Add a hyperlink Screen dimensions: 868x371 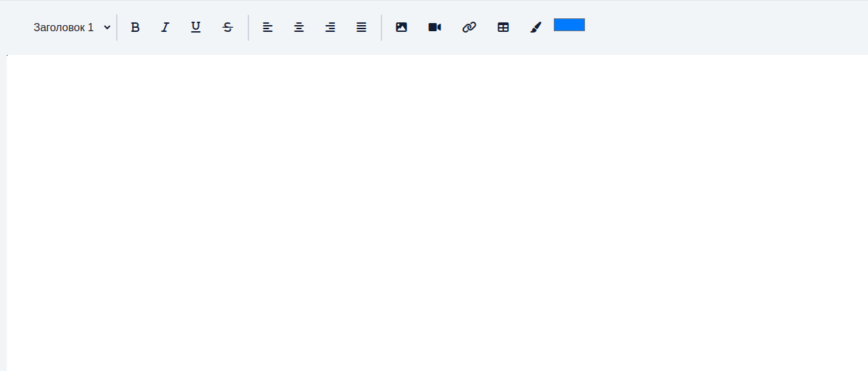tap(469, 27)
